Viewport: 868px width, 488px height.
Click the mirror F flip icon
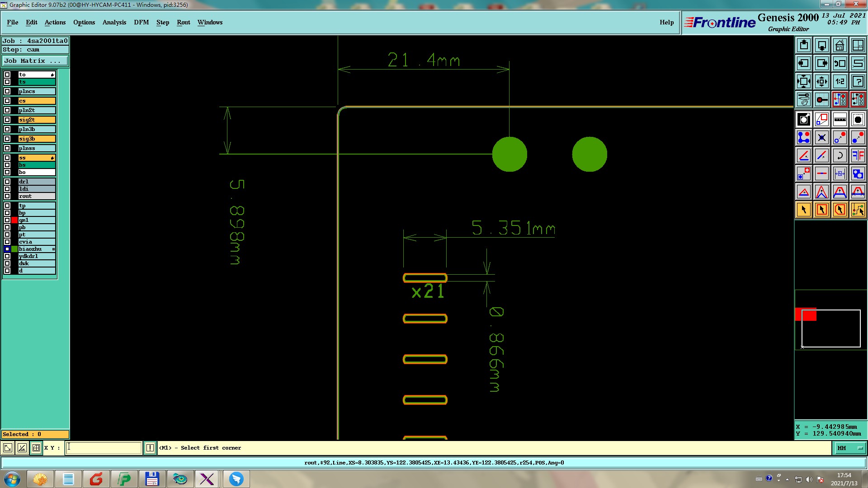(x=858, y=155)
